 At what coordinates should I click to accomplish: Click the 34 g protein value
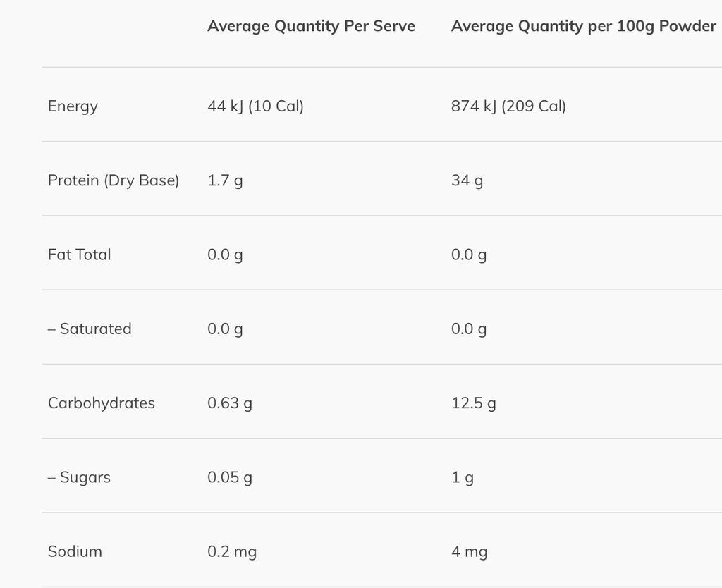(467, 180)
